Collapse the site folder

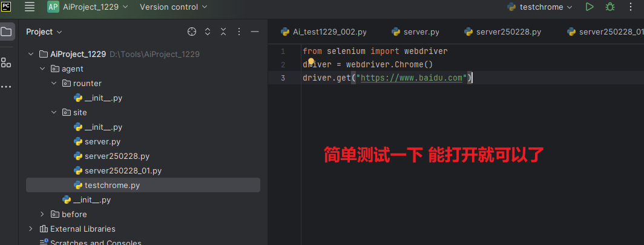[54, 112]
